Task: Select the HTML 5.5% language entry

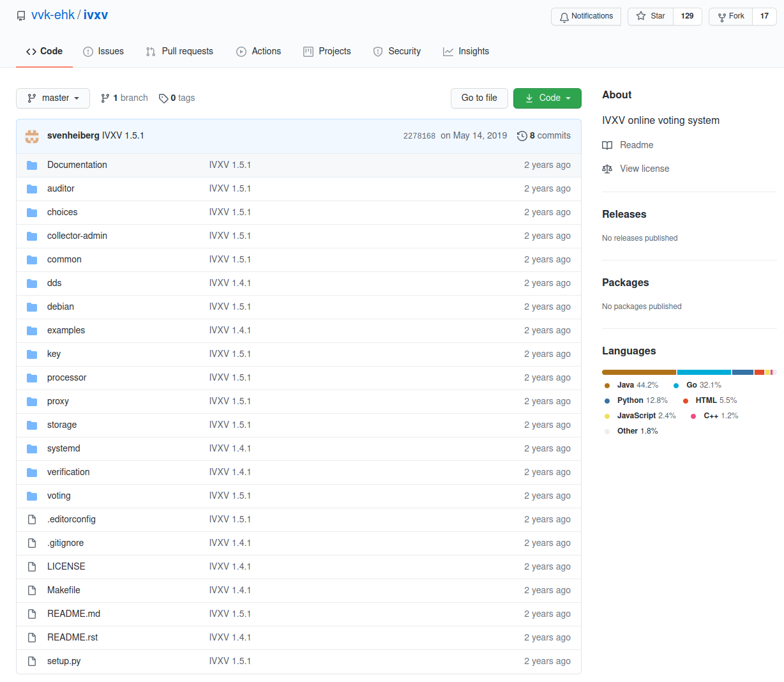Action: (710, 401)
